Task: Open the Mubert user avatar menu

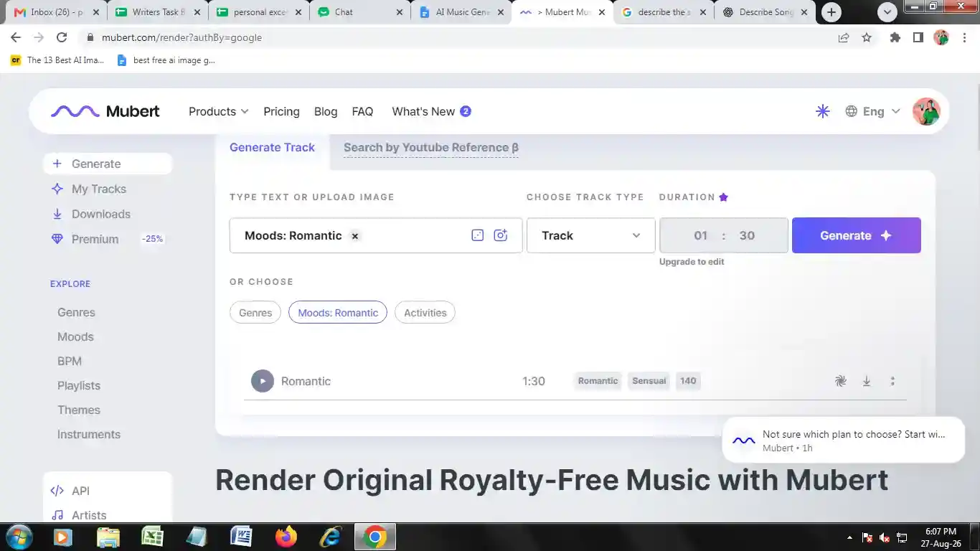Action: pyautogui.click(x=926, y=111)
